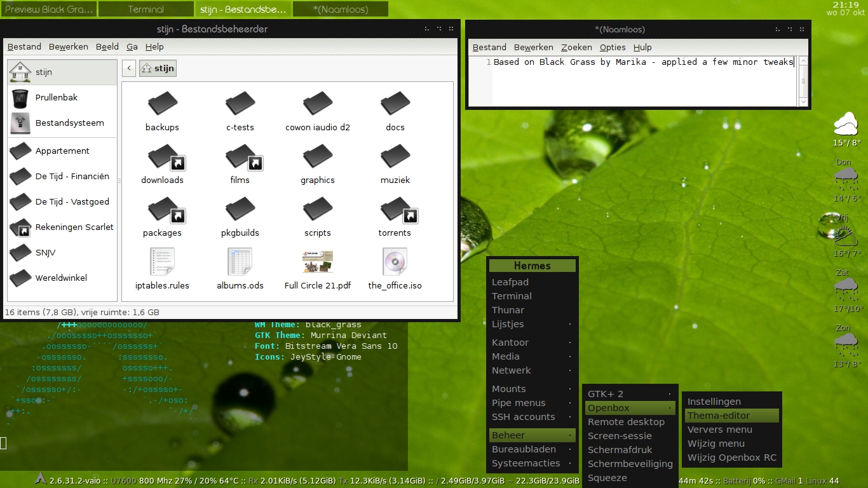
Task: Launch Terminal from Hermes menu
Action: (532, 296)
